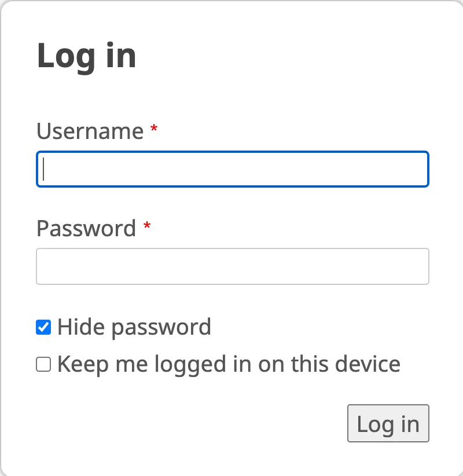Click the Password text input field

pos(232,266)
